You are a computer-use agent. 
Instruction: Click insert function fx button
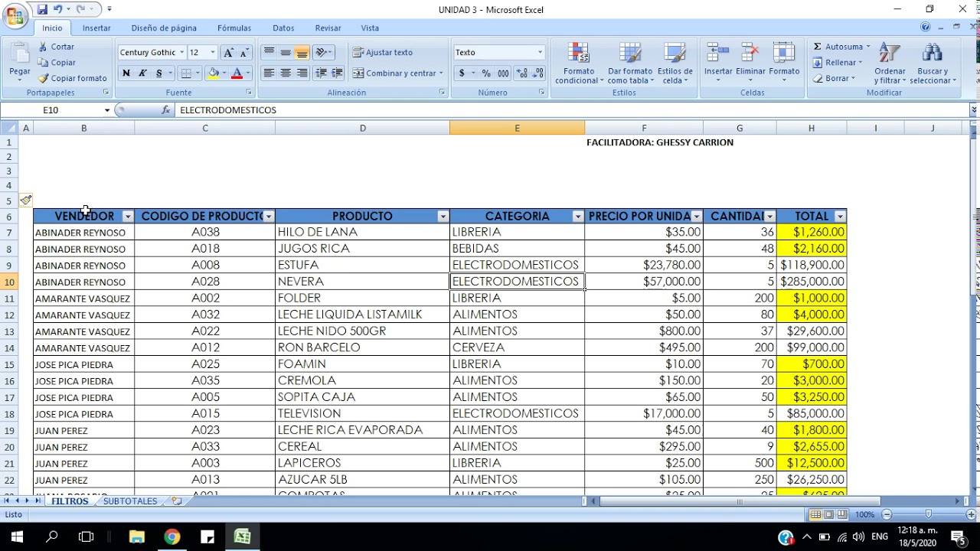(x=165, y=110)
